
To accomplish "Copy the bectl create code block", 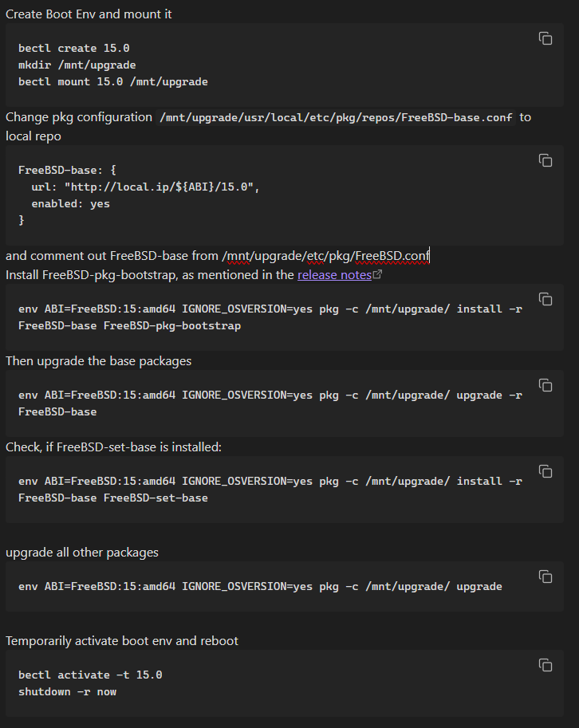I will tap(546, 38).
